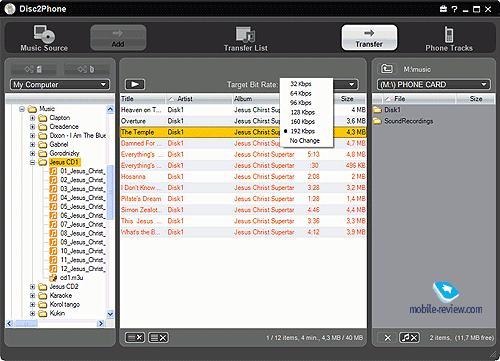Select the track Heaven on T...
Image resolution: width=500 pixels, height=361 pixels.
click(x=243, y=110)
